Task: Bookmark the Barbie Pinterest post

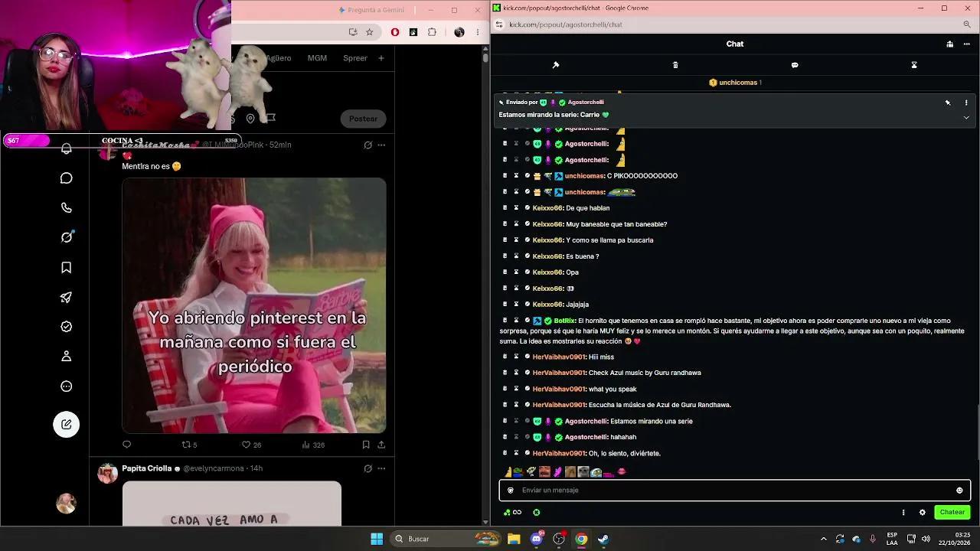Action: click(x=366, y=445)
